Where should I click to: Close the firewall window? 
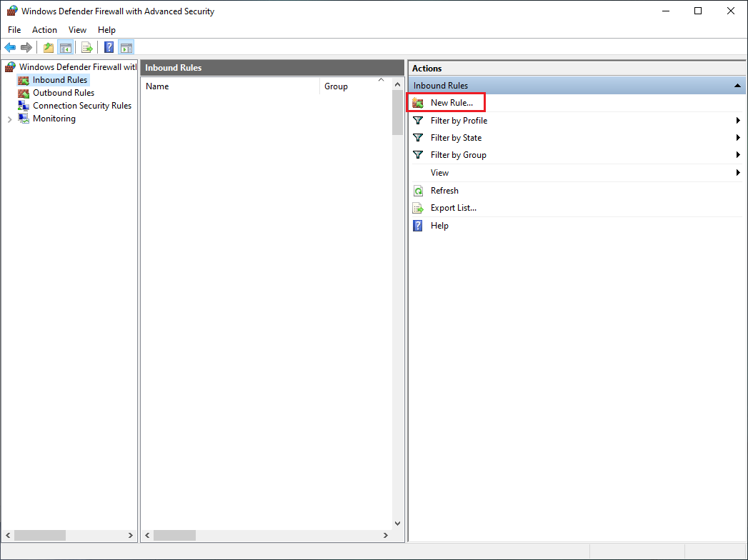730,11
